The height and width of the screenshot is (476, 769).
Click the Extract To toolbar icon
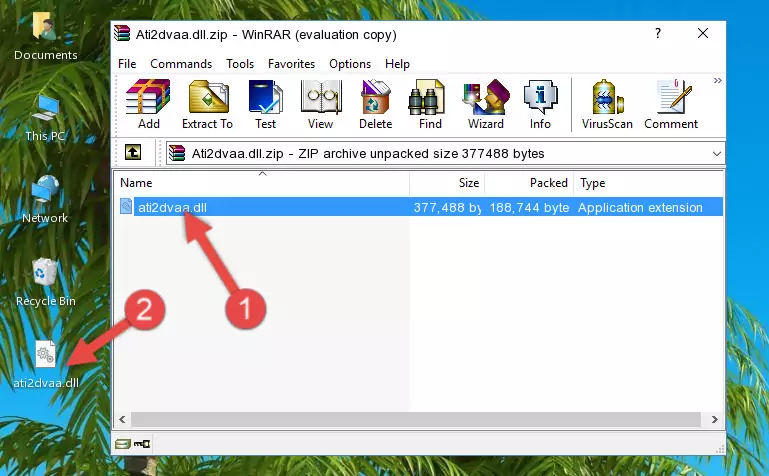pyautogui.click(x=207, y=104)
